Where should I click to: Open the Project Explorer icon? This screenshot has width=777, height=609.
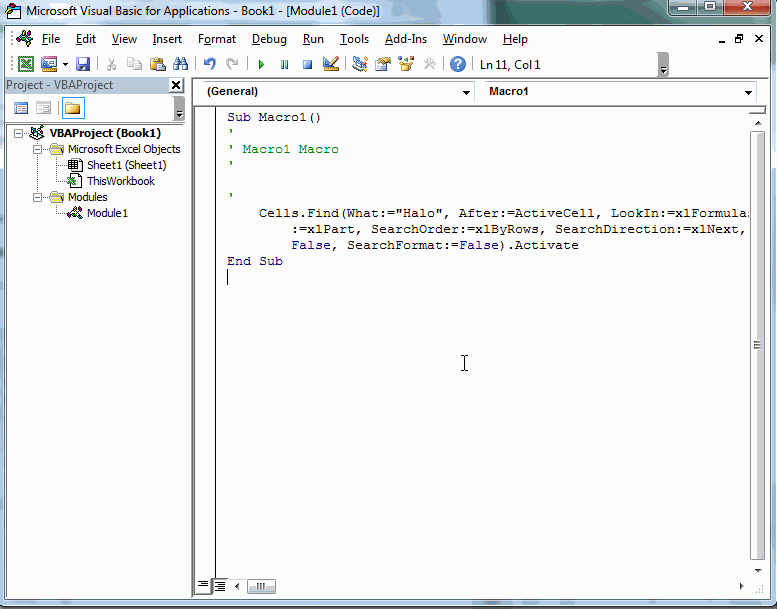[x=360, y=64]
